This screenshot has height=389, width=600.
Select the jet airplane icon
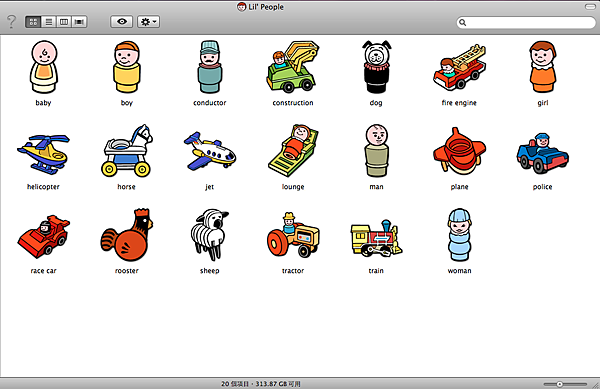pyautogui.click(x=210, y=151)
